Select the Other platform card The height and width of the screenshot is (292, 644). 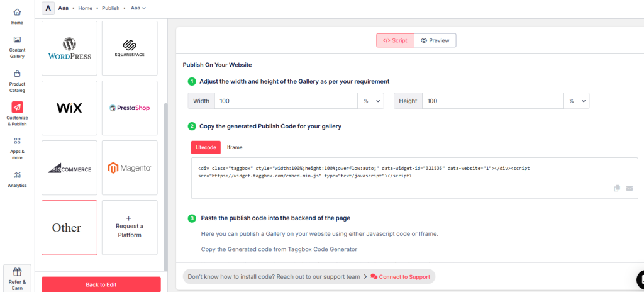click(x=69, y=227)
